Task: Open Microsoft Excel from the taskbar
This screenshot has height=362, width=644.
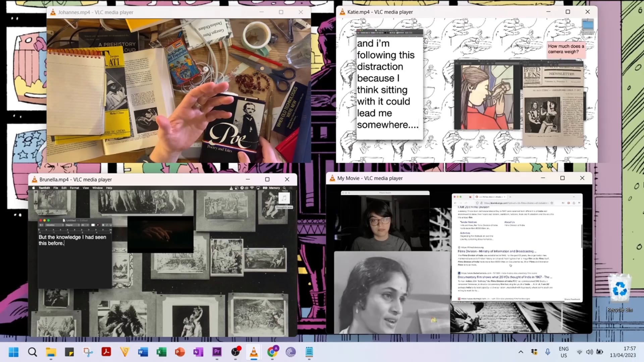Action: [161, 352]
